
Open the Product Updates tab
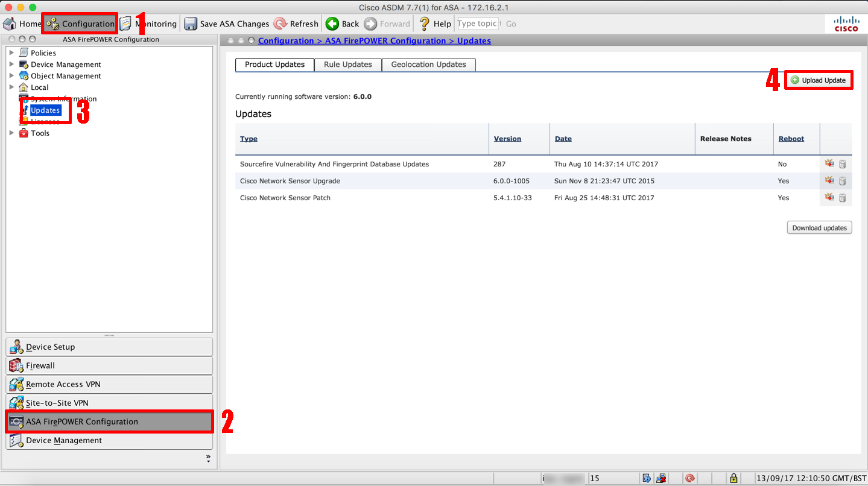pyautogui.click(x=274, y=65)
